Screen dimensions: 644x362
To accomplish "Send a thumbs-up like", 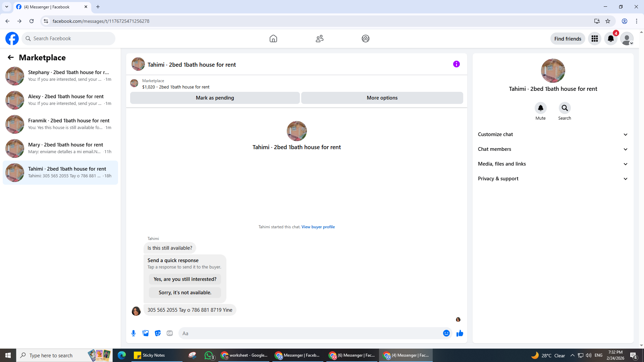I will tap(460, 333).
